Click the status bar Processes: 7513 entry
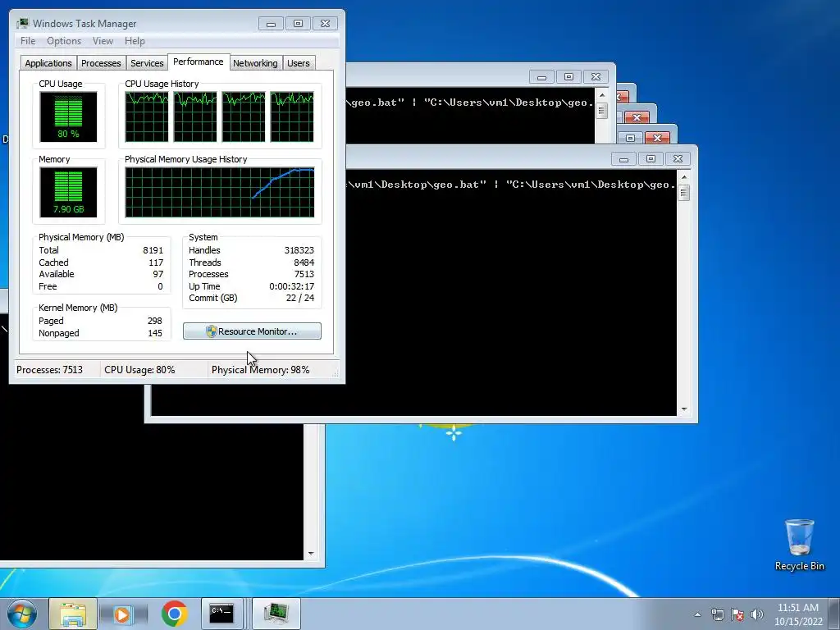The width and height of the screenshot is (840, 630). click(49, 370)
